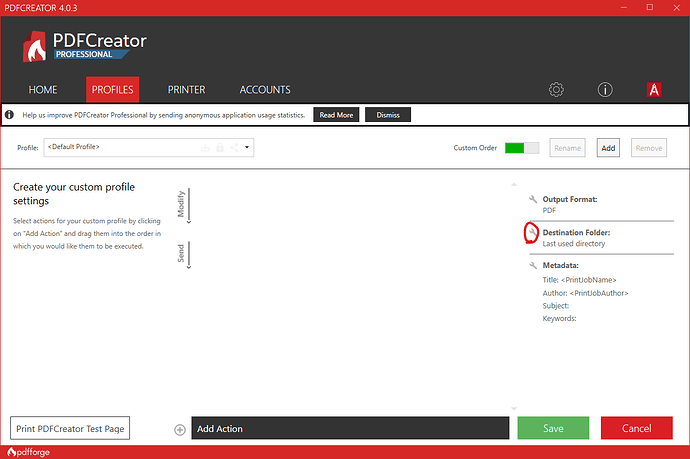The height and width of the screenshot is (459, 690).
Task: Open the Profile dropdown arrow
Action: (x=247, y=147)
